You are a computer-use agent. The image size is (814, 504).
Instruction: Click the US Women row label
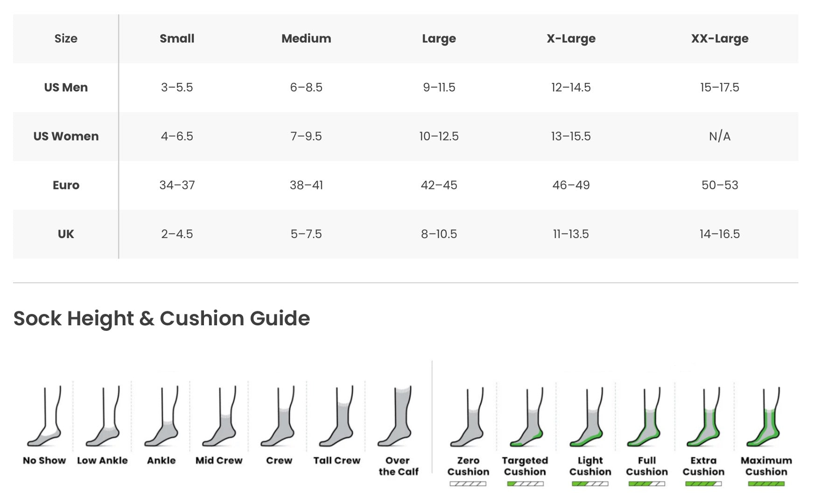66,136
